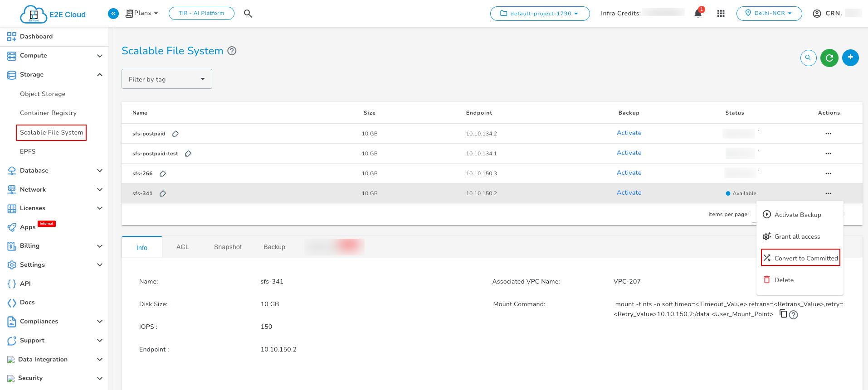This screenshot has width=868, height=390.
Task: Copy the mount command
Action: (x=783, y=313)
